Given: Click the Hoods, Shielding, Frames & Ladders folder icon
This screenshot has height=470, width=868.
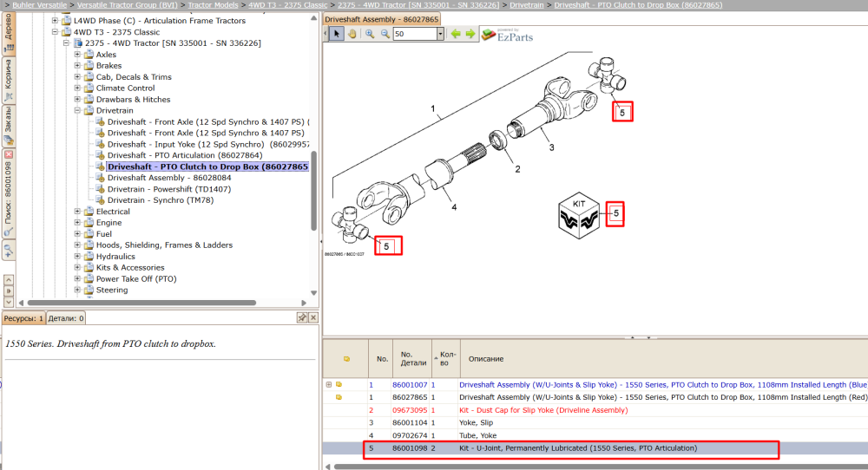Looking at the screenshot, I should (x=89, y=245).
